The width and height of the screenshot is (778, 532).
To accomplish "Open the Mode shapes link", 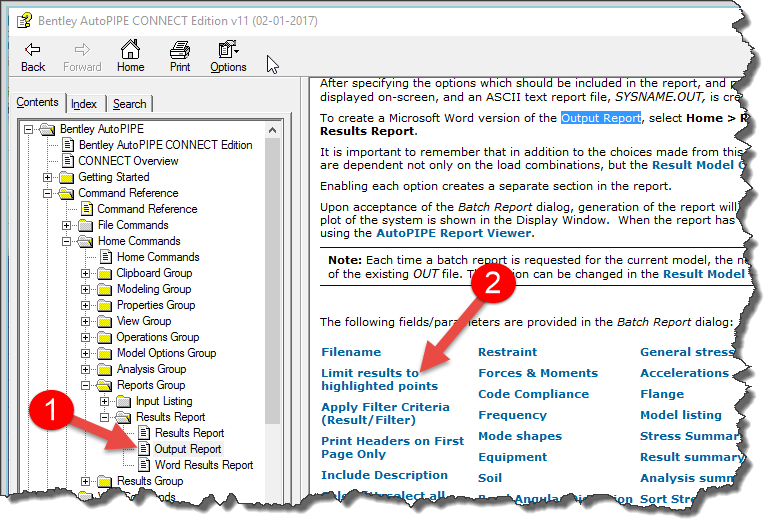I will (520, 436).
